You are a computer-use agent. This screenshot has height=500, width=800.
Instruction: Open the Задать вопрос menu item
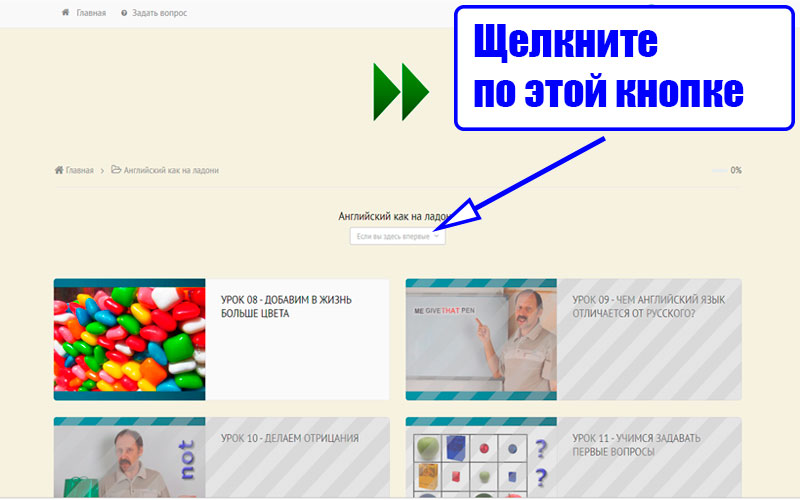[159, 13]
